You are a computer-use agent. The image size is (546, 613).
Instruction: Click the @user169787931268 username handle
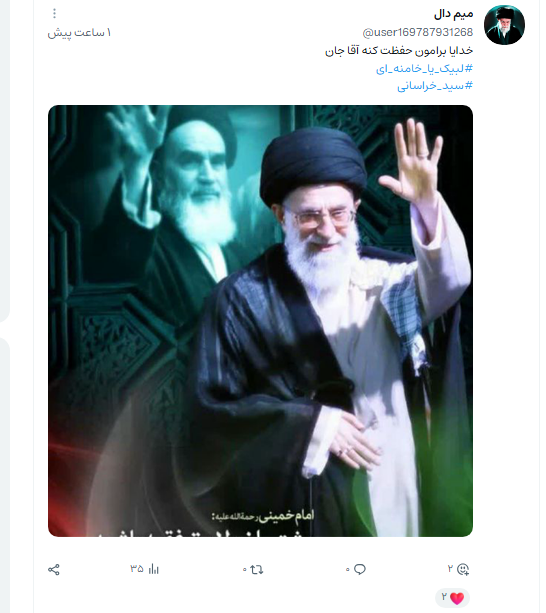418,32
